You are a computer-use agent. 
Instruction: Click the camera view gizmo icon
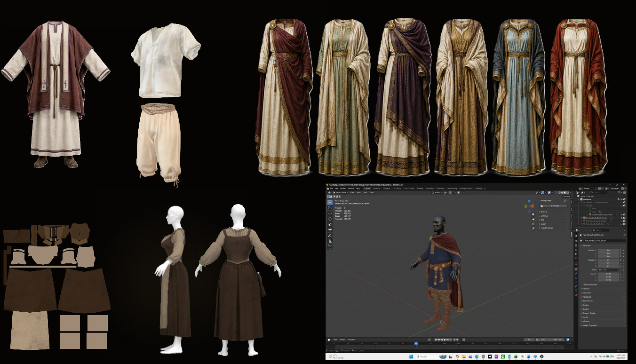pos(533,224)
